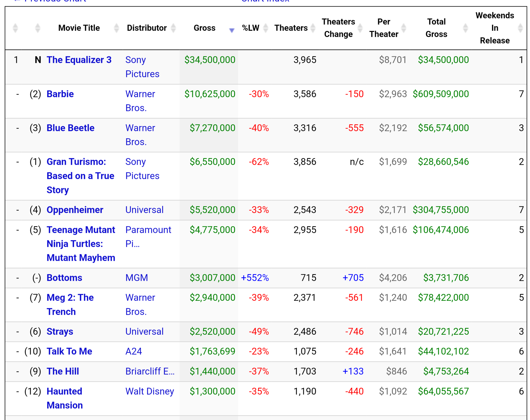Sort by Theaters column arrows
530x420 pixels.
313,28
